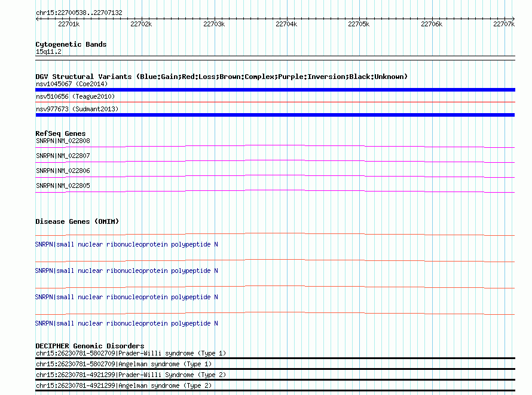Open SNRPN|NM_022808 transcript label
Screen dimensions: 532x395
pos(63,141)
